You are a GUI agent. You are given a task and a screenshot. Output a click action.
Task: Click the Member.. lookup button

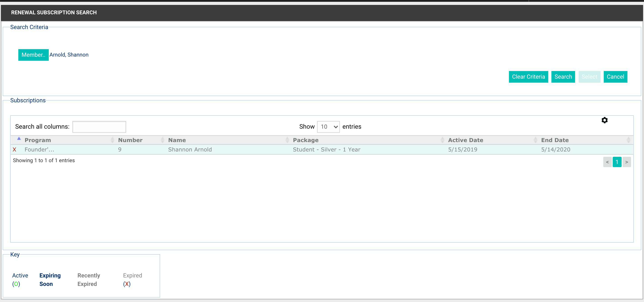pyautogui.click(x=34, y=55)
